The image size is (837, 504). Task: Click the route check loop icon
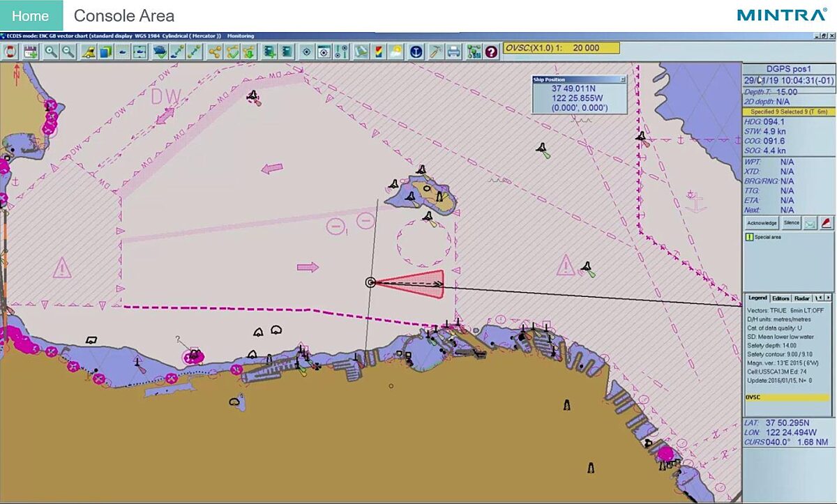[x=232, y=52]
